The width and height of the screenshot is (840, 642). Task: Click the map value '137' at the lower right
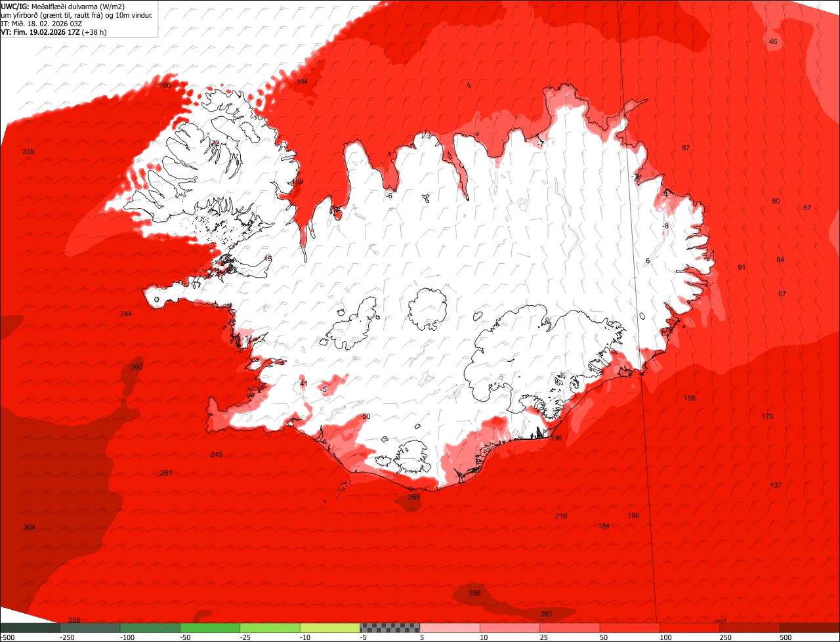click(x=776, y=485)
